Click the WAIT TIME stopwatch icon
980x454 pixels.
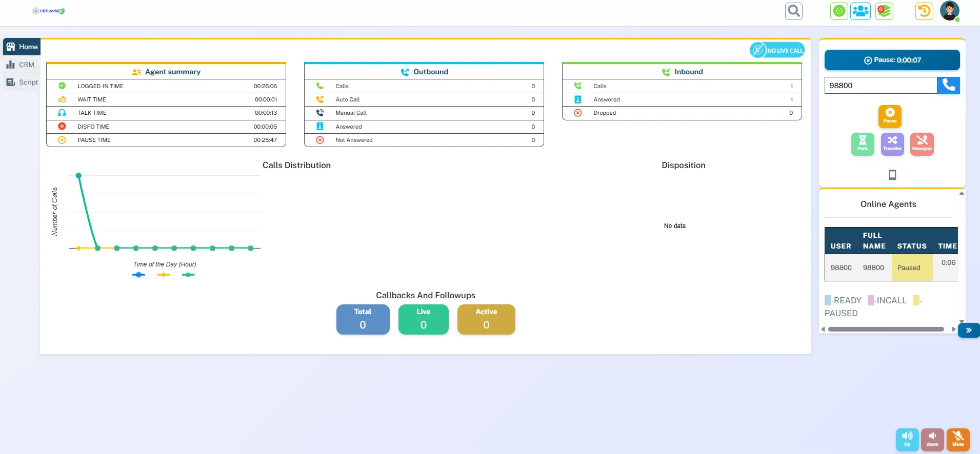coord(62,99)
